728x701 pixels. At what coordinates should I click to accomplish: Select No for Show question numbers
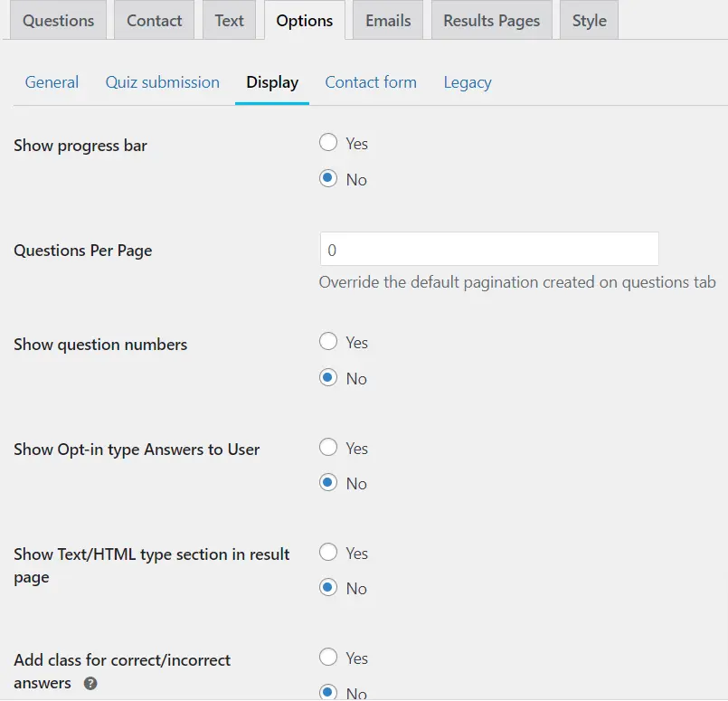tap(328, 378)
